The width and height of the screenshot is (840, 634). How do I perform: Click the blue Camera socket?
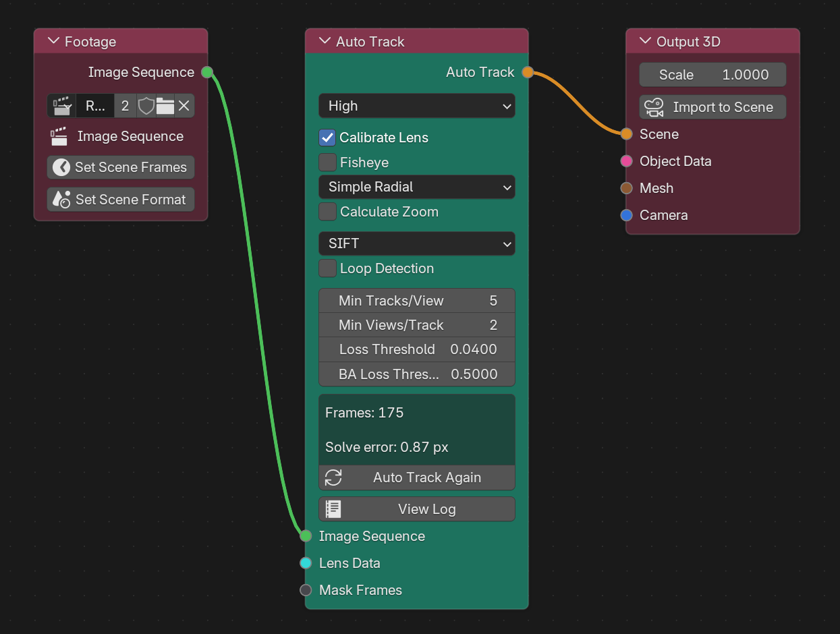pos(626,215)
